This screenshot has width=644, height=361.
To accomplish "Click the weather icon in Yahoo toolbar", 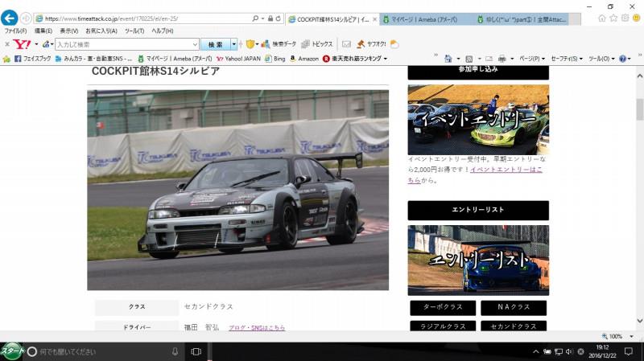I will click(394, 44).
